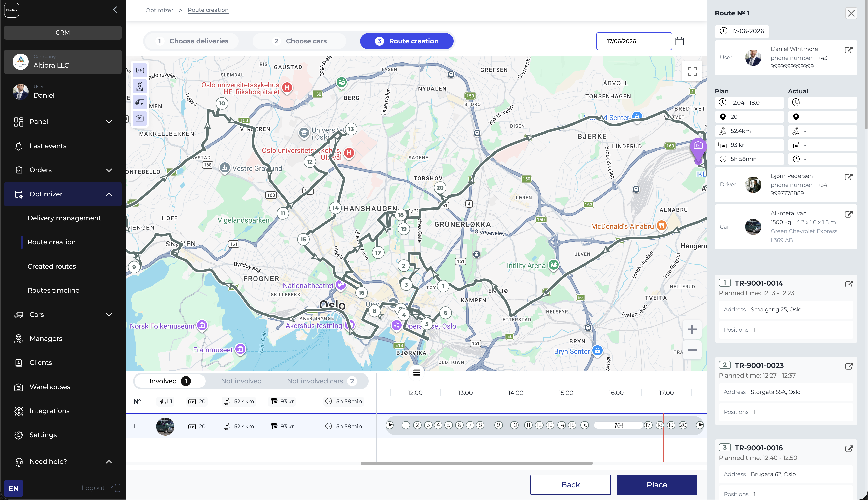Select timeline stop 9
The width and height of the screenshot is (868, 500).
[x=498, y=425]
